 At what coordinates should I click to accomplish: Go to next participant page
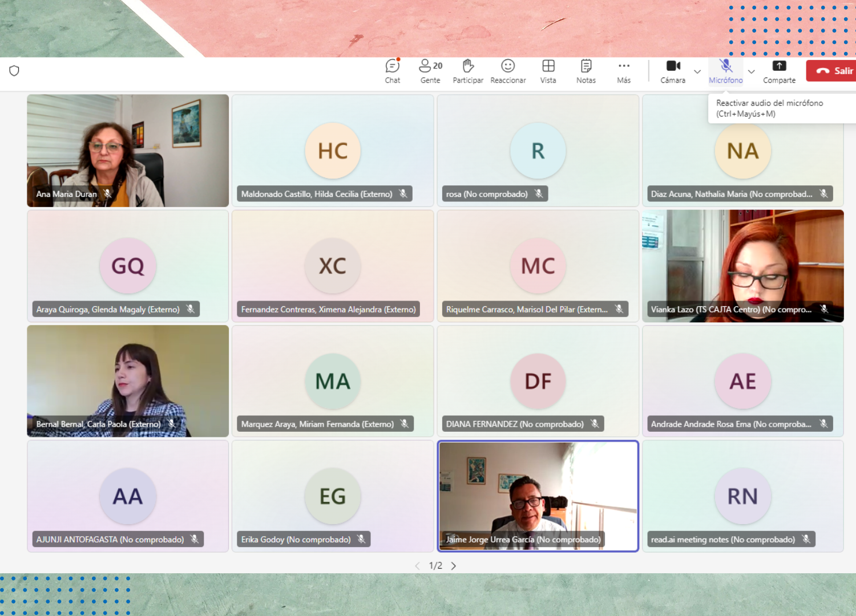pyautogui.click(x=454, y=566)
